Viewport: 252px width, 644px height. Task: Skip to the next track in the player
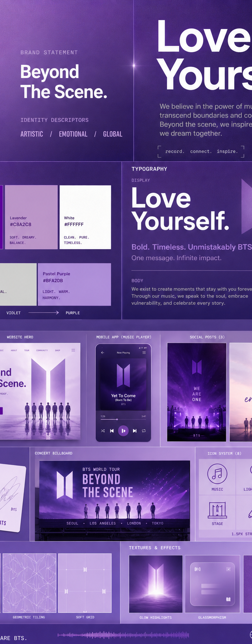click(x=135, y=431)
